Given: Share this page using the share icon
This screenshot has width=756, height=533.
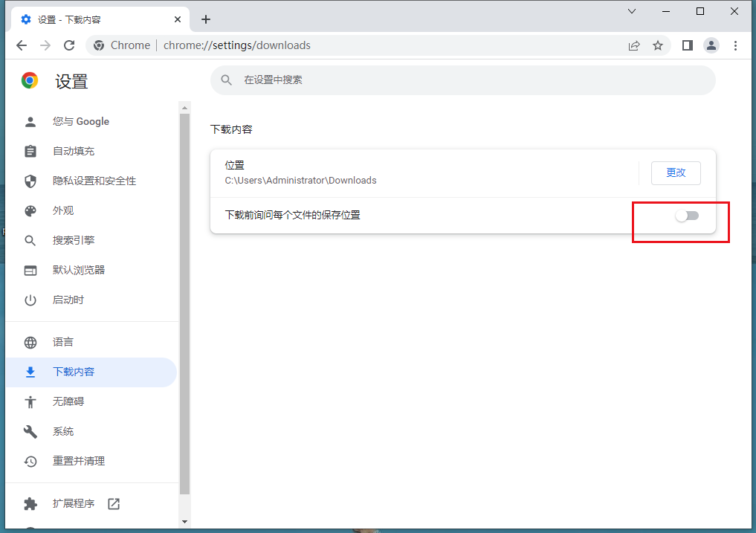Looking at the screenshot, I should click(634, 45).
